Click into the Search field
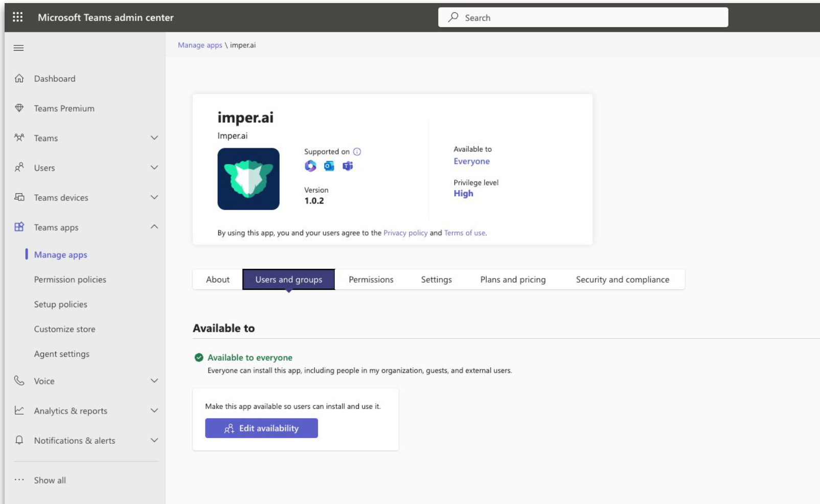This screenshot has height=504, width=820. coord(583,17)
